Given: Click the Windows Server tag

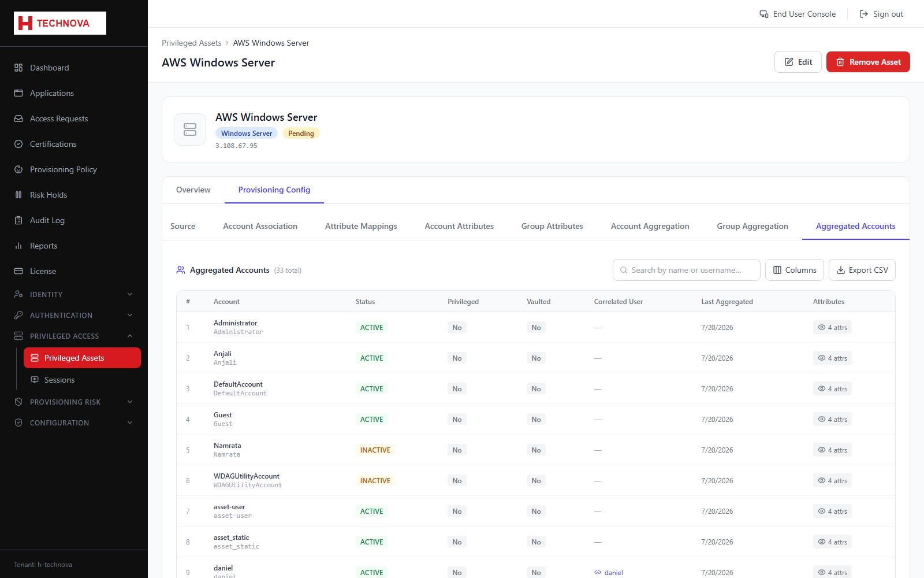Looking at the screenshot, I should (247, 134).
